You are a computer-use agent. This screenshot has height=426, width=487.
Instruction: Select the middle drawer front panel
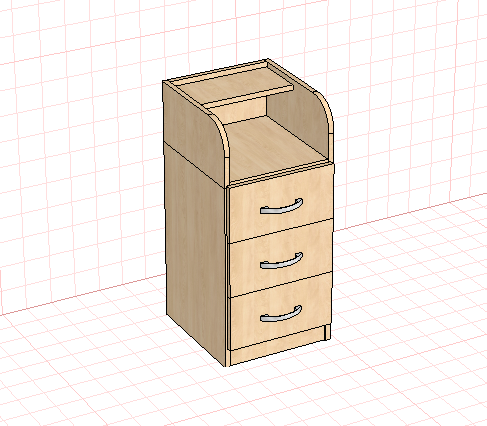(x=281, y=258)
